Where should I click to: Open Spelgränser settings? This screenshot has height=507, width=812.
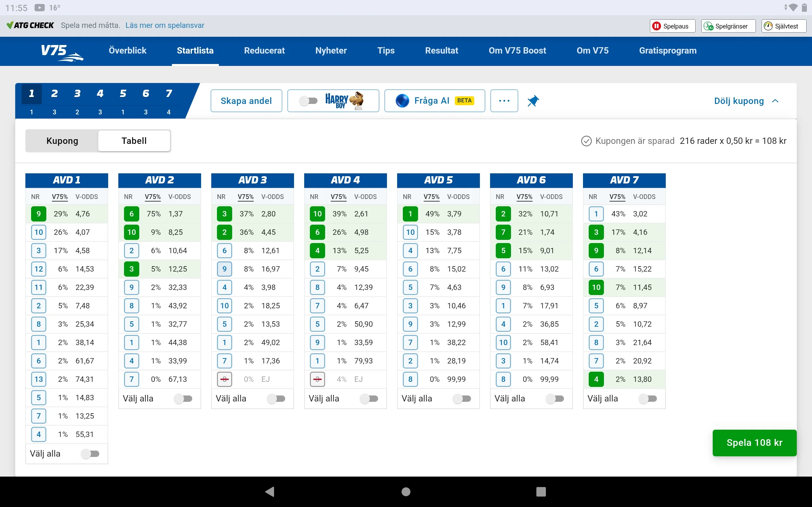pos(727,26)
